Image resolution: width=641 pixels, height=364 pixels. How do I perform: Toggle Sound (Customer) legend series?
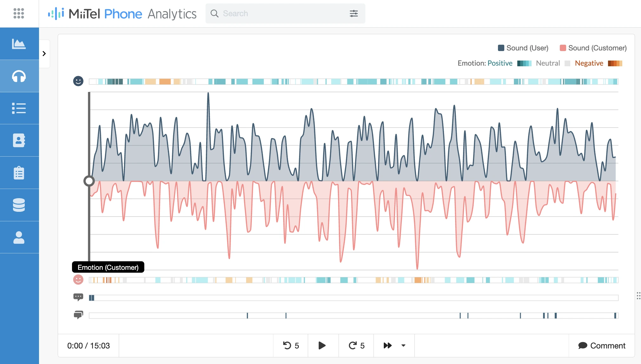593,48
